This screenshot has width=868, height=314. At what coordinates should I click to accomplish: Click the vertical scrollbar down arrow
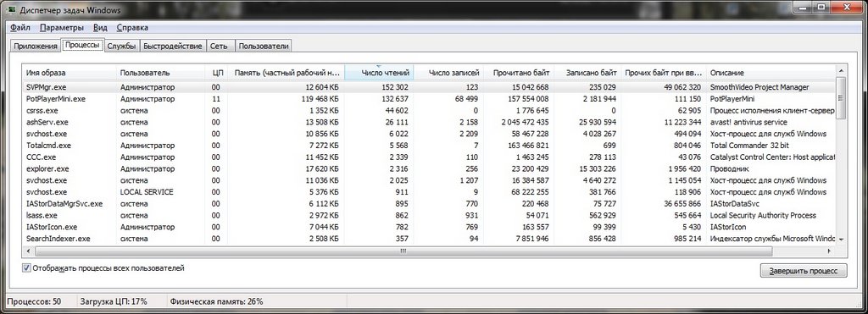tap(841, 239)
